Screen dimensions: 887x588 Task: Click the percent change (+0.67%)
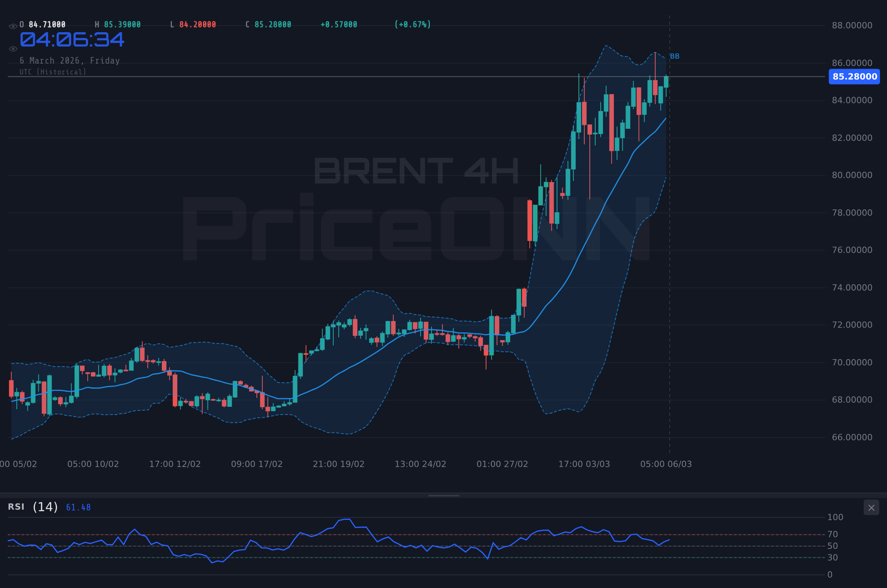413,24
